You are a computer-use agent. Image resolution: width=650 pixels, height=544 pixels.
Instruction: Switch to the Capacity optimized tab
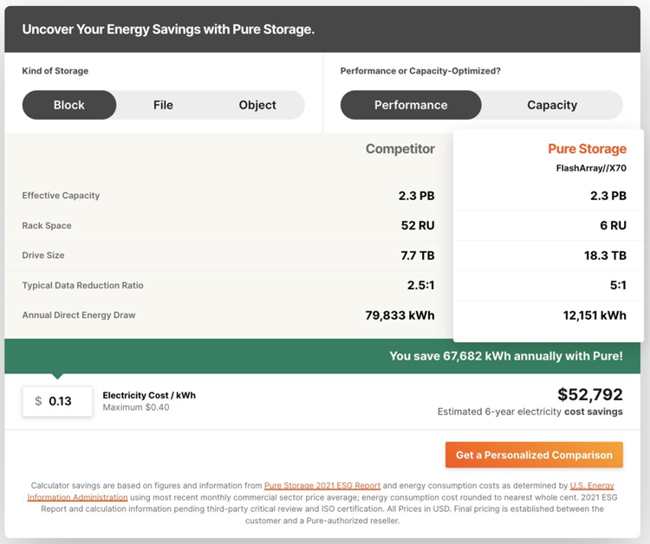click(552, 105)
